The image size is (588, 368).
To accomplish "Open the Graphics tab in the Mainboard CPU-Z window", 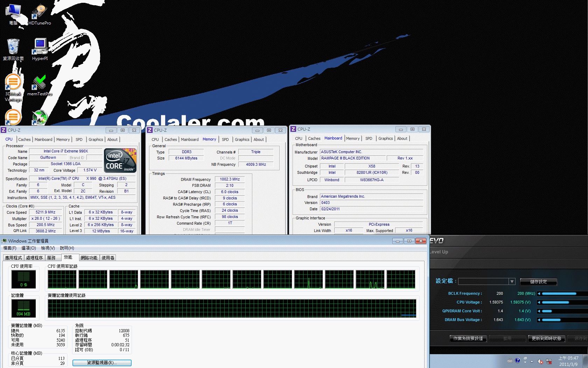I will tap(386, 138).
